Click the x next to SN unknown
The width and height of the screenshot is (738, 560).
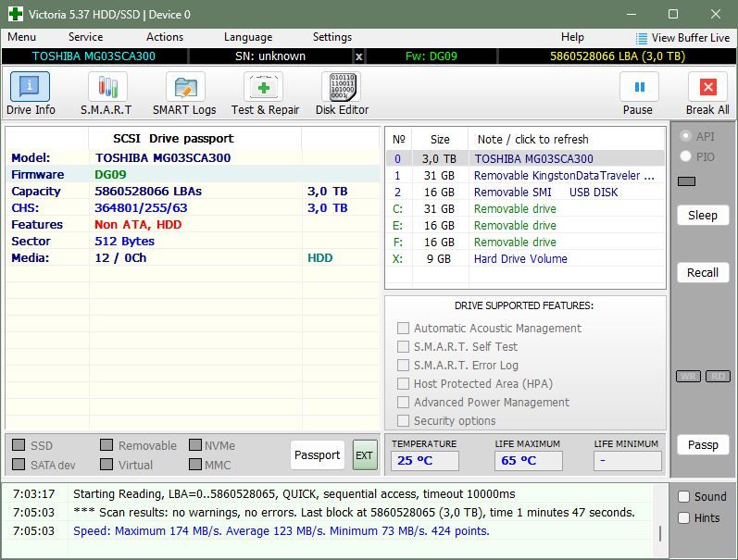coord(358,56)
